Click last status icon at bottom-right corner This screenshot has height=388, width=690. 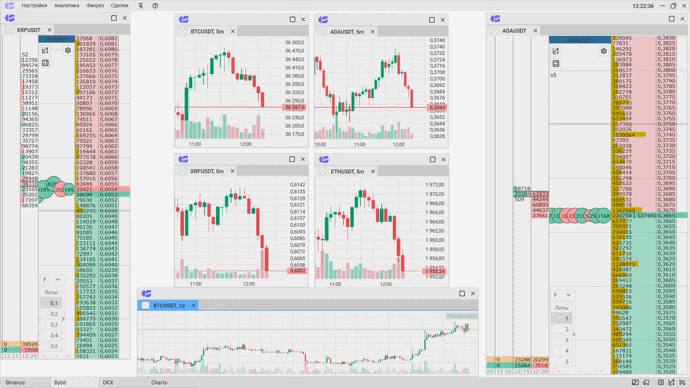click(x=682, y=383)
